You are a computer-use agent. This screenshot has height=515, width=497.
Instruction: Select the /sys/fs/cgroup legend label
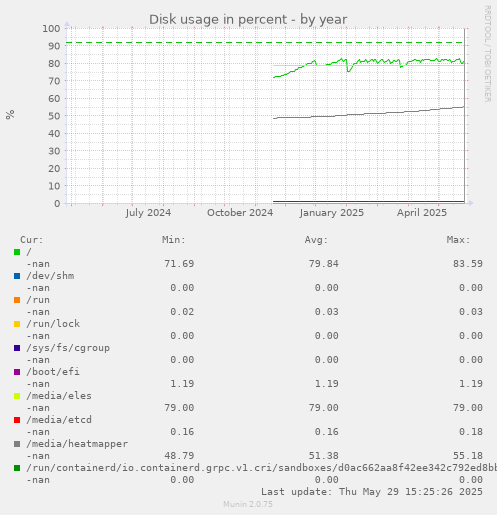click(x=68, y=348)
